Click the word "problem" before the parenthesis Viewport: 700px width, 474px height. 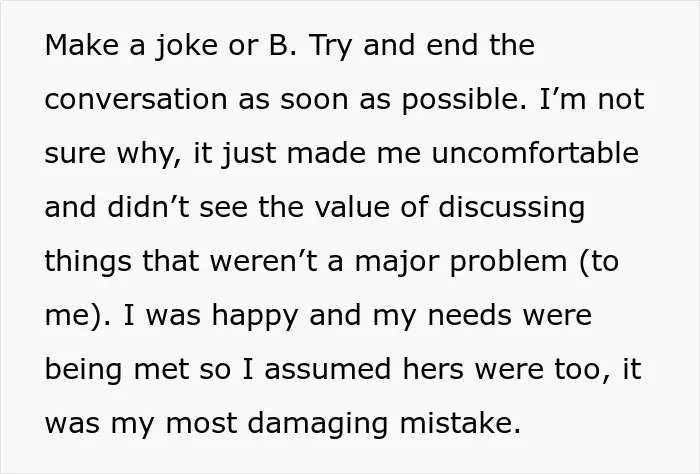(x=508, y=262)
